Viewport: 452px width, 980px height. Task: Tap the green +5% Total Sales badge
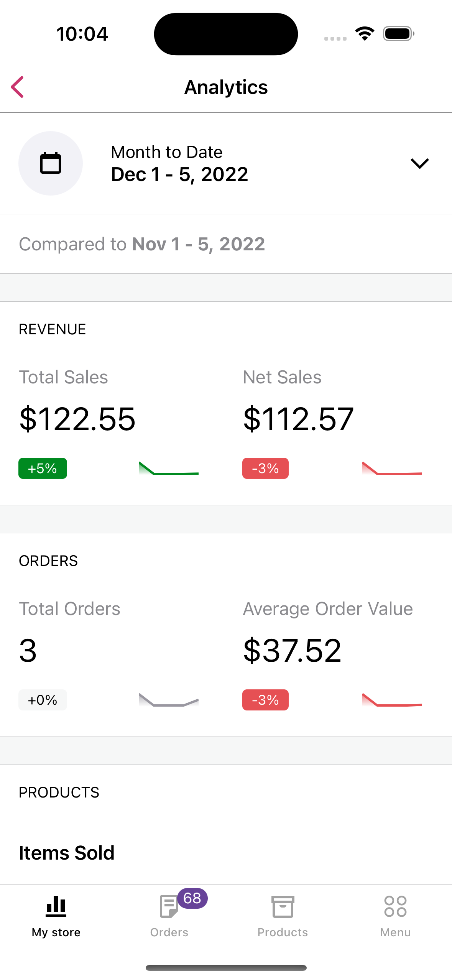(x=43, y=468)
